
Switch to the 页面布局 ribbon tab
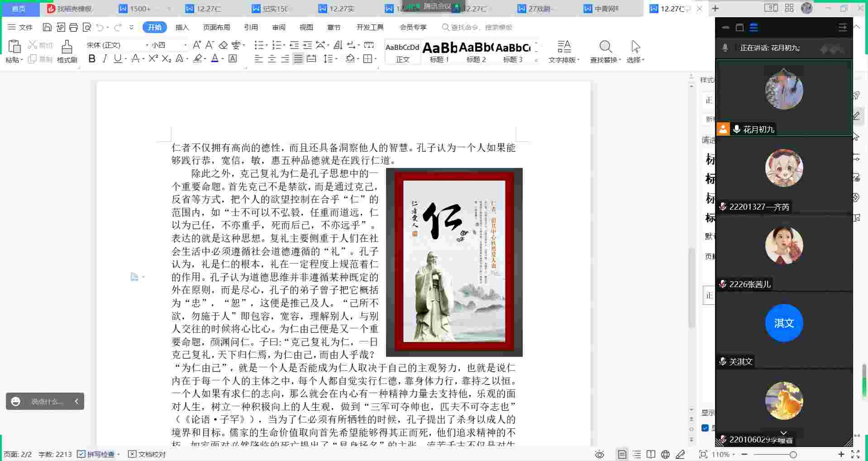[x=216, y=27]
